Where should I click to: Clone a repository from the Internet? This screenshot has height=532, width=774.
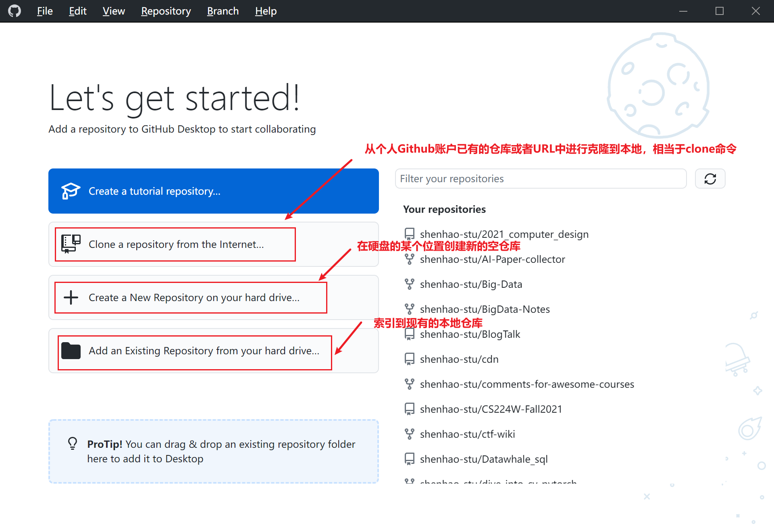click(x=176, y=244)
